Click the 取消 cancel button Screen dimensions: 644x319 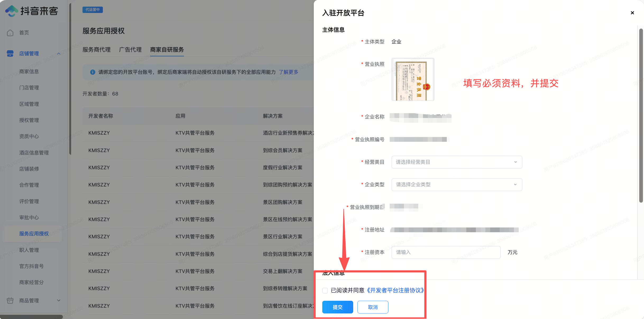(x=372, y=307)
